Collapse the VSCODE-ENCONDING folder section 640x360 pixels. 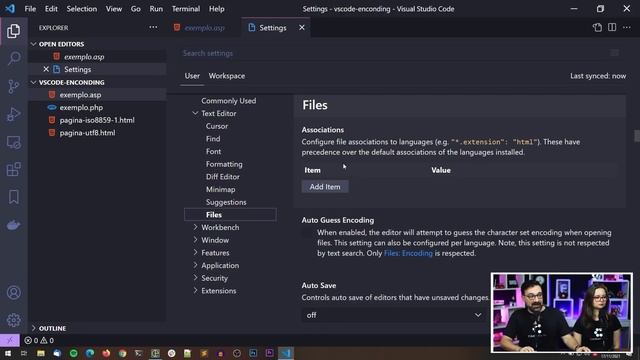(34, 82)
